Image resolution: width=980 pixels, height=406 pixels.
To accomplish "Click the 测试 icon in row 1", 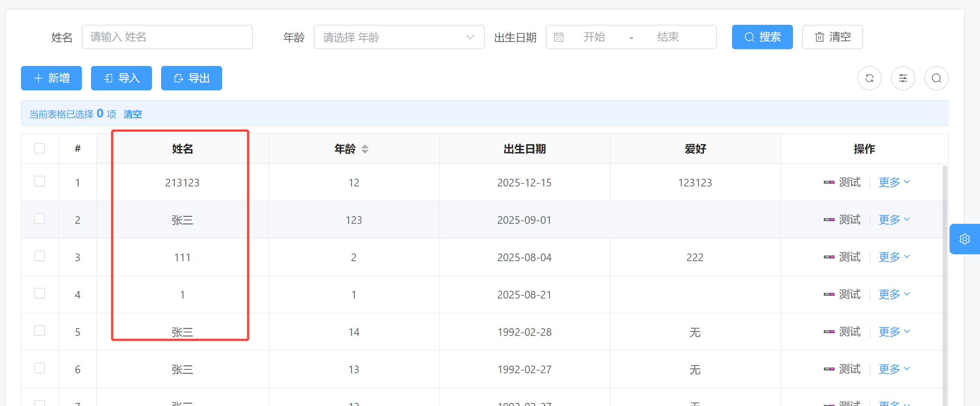I will click(829, 182).
